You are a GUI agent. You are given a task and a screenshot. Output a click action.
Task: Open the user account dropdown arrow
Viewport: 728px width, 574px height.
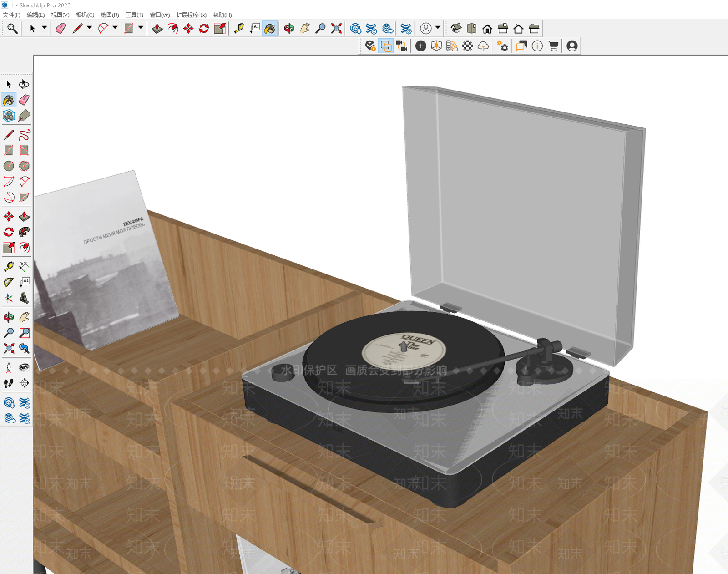(x=438, y=28)
